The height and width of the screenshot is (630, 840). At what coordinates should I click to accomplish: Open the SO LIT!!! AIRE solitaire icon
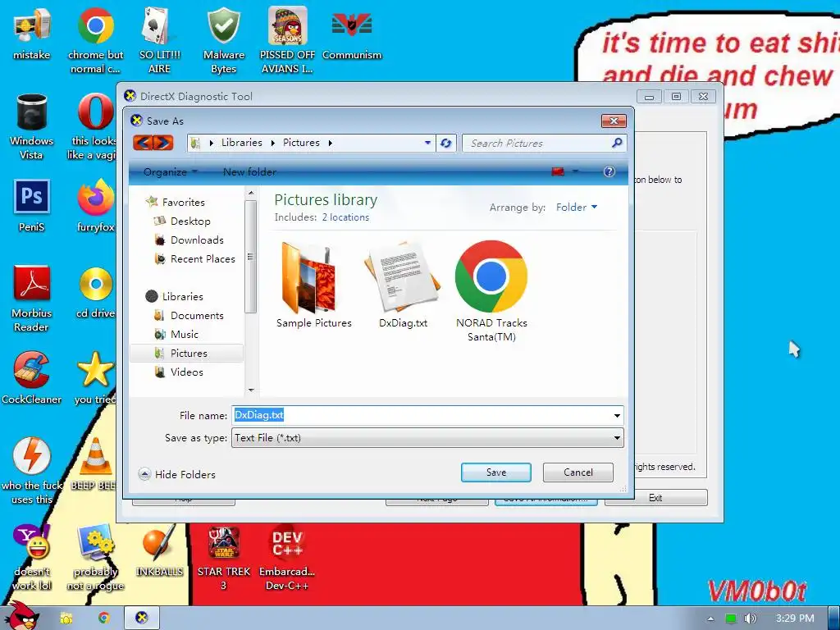click(x=160, y=40)
